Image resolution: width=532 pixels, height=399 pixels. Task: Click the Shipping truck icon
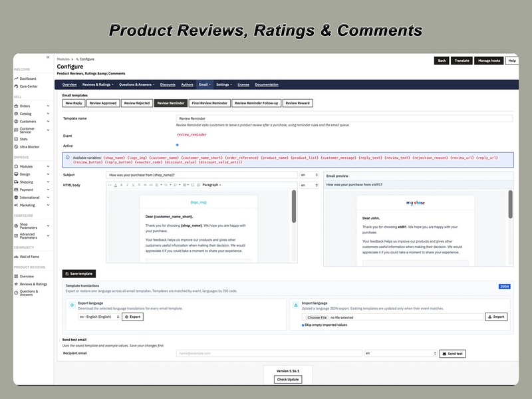[16, 182]
